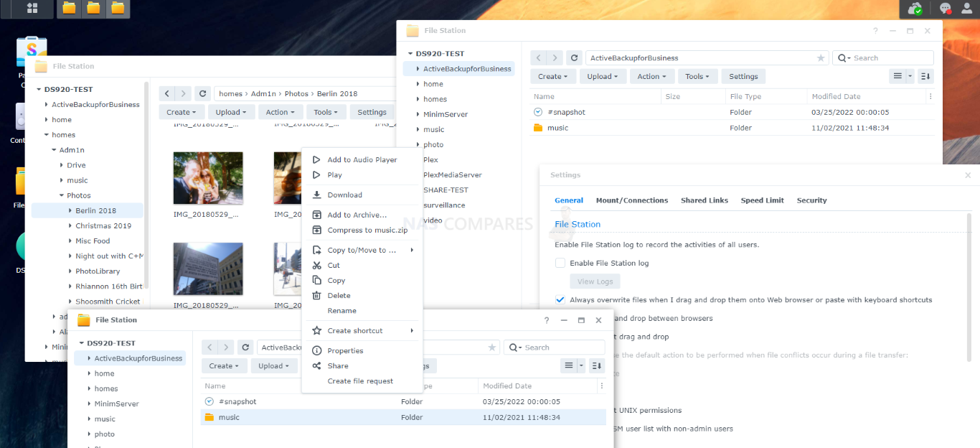Screen dimensions: 980x448
Task: Select the music row in lower File Station list
Action: tap(403, 417)
